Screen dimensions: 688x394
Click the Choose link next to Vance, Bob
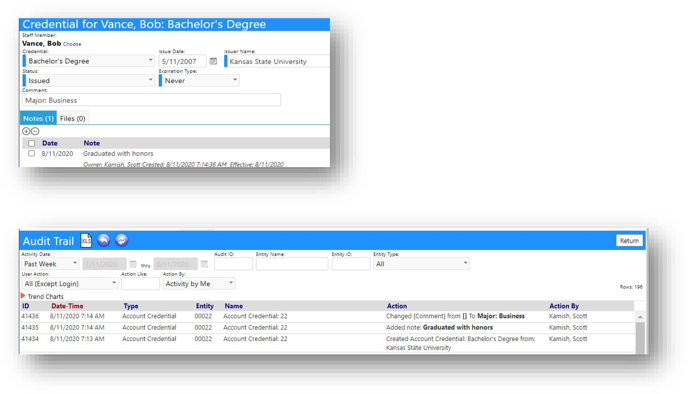[72, 44]
